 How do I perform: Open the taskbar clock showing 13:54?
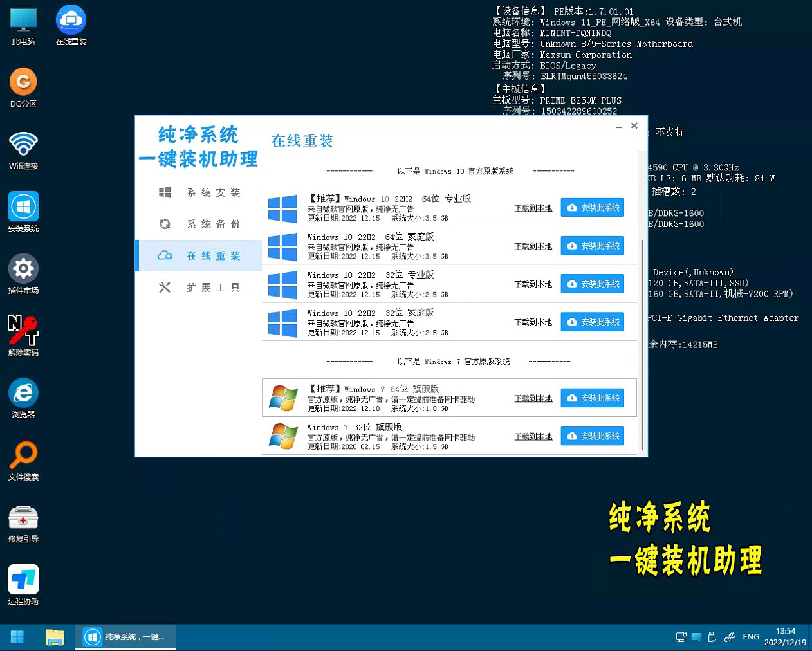785,637
